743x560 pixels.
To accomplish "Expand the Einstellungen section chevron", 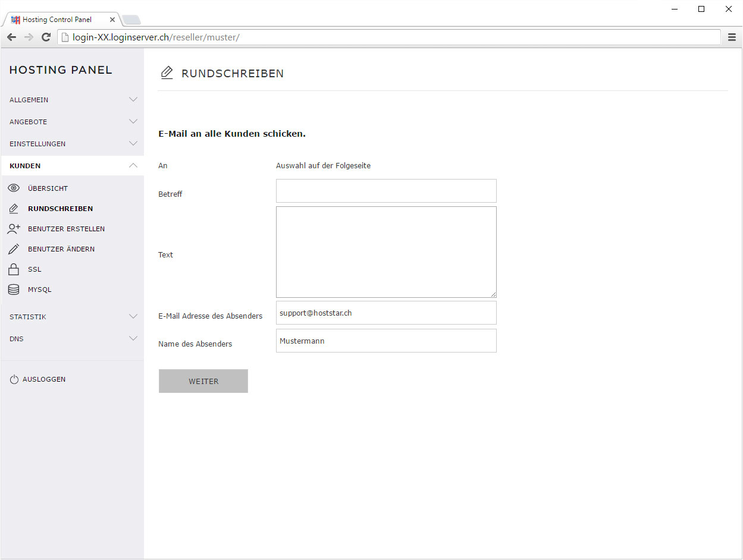I will point(133,144).
